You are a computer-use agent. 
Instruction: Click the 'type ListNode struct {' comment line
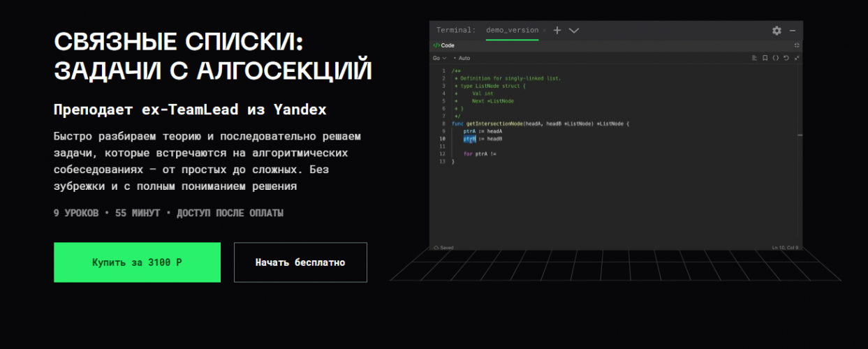tap(490, 86)
